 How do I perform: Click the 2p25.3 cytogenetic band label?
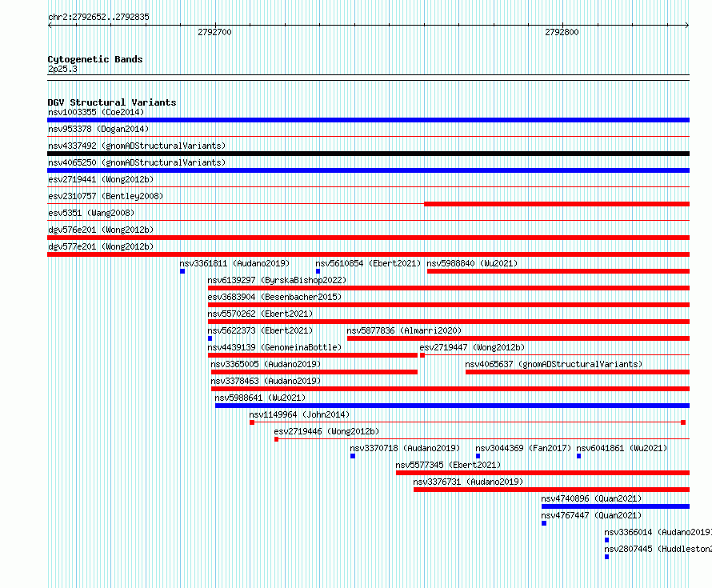pos(62,70)
